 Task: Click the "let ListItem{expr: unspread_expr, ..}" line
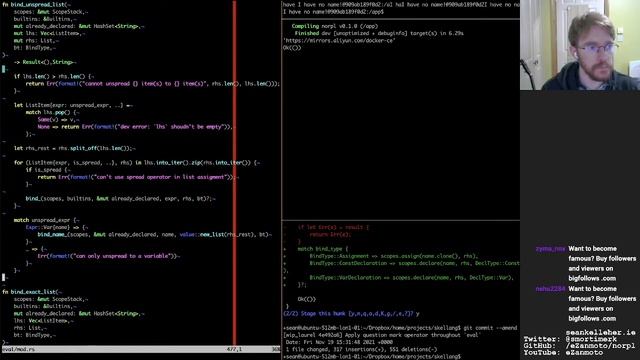pos(73,105)
